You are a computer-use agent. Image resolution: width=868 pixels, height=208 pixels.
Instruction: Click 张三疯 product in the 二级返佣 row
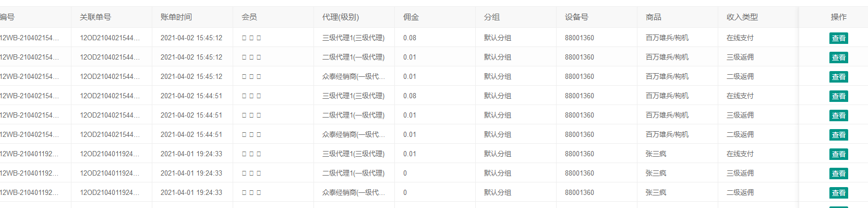click(x=656, y=193)
